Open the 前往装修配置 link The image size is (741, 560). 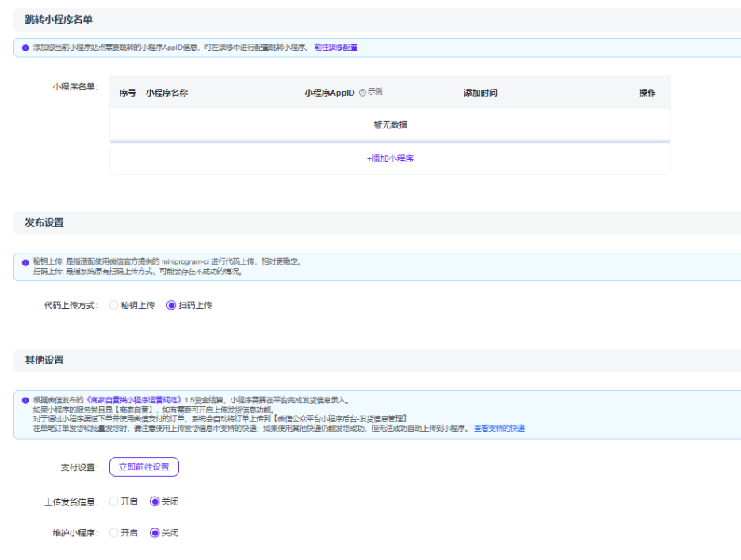[335, 48]
